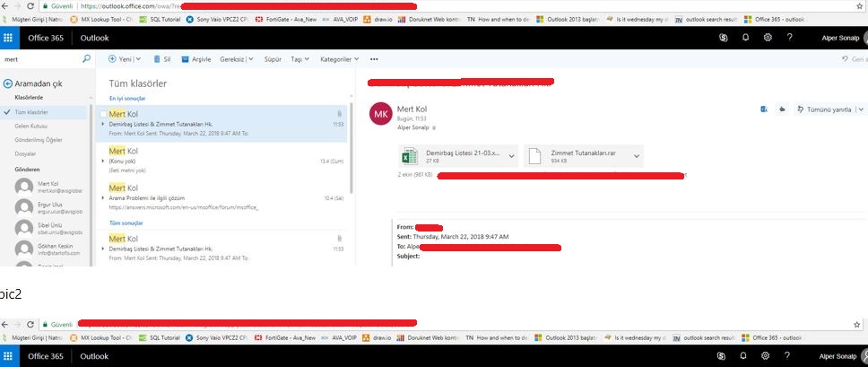Open help question mark in upper Outlook header
This screenshot has height=367, width=868.
(789, 38)
